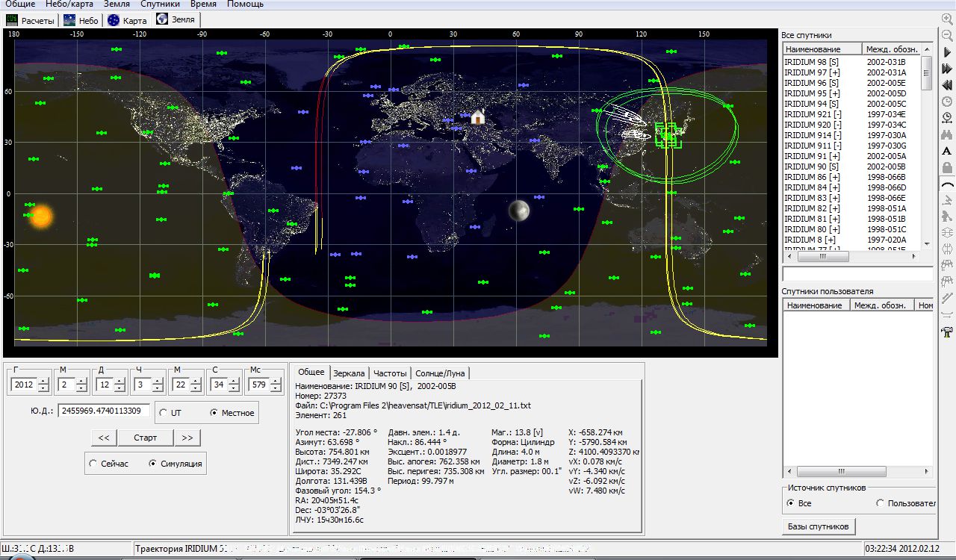956x560 pixels.
Task: Click the clock icon in right toolbar
Action: coord(947,101)
